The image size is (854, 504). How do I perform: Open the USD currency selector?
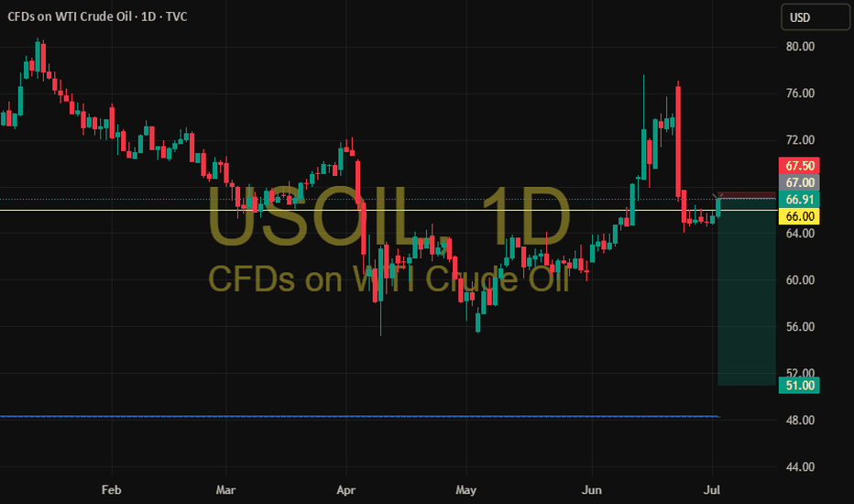coord(815,17)
